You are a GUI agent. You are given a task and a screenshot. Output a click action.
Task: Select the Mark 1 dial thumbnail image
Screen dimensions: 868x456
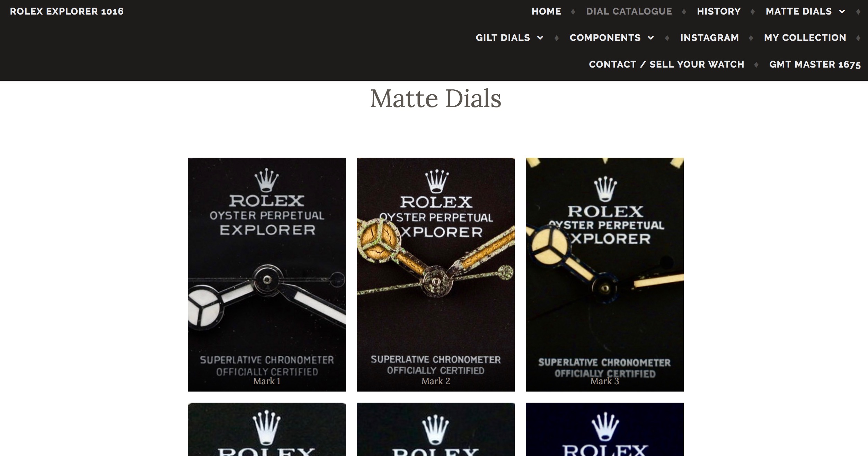267,274
